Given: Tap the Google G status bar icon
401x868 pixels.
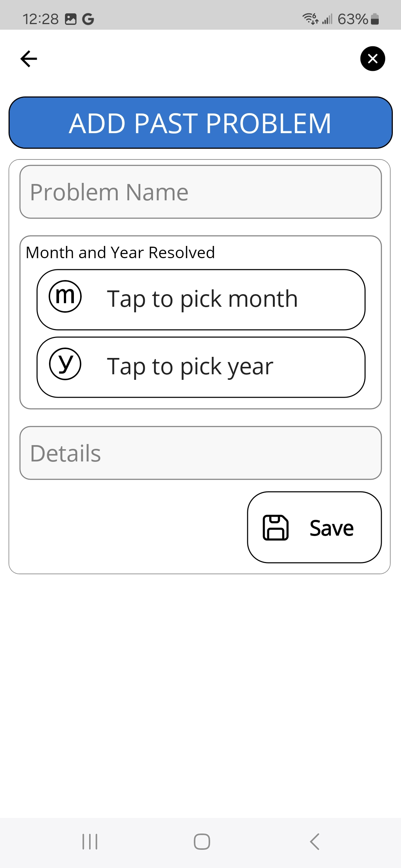Looking at the screenshot, I should 88,19.
